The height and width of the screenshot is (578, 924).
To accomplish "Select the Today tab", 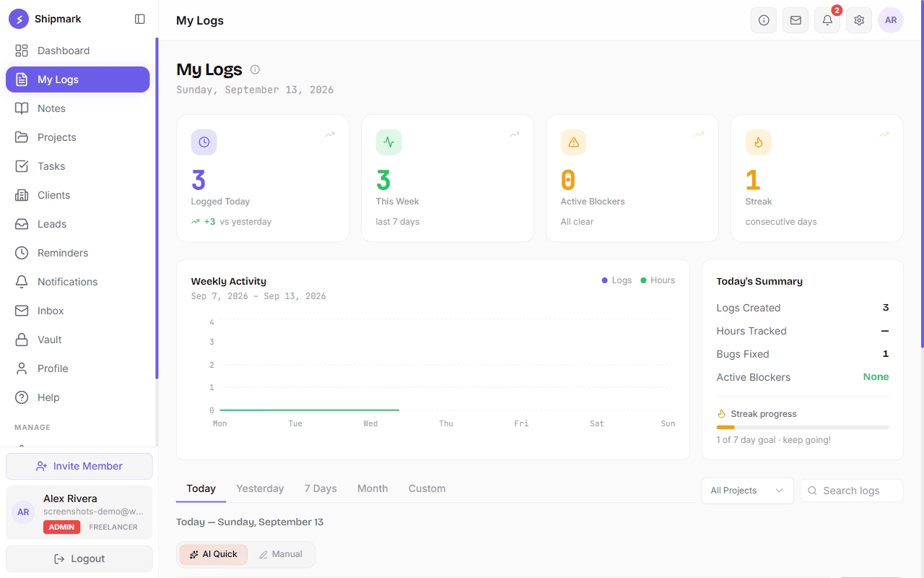I will (x=201, y=488).
